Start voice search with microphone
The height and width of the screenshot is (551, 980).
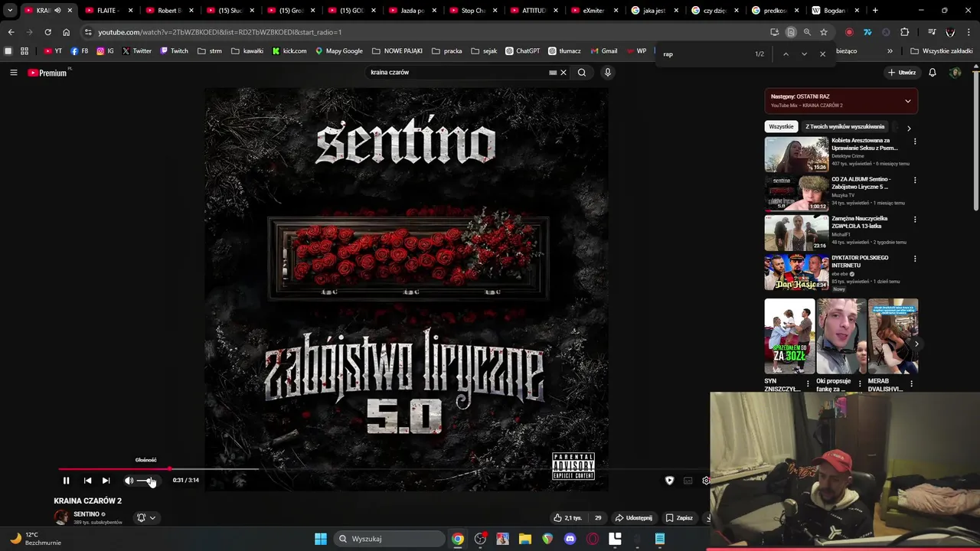(608, 73)
